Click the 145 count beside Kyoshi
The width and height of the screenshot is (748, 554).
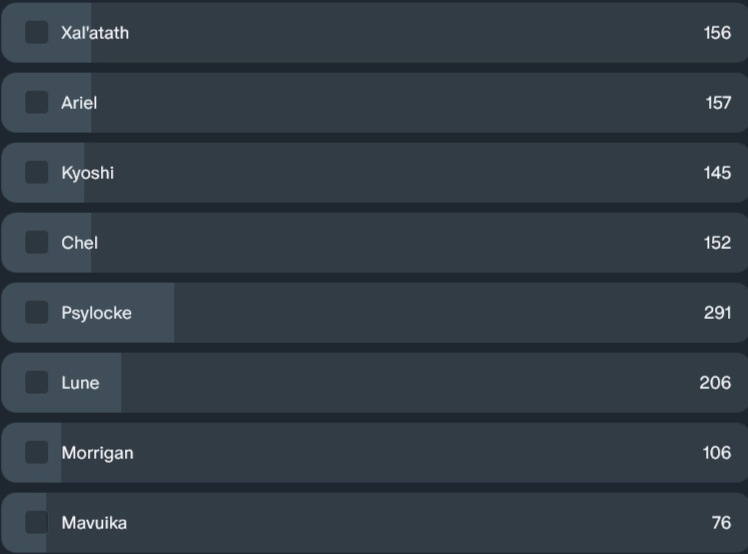point(717,173)
